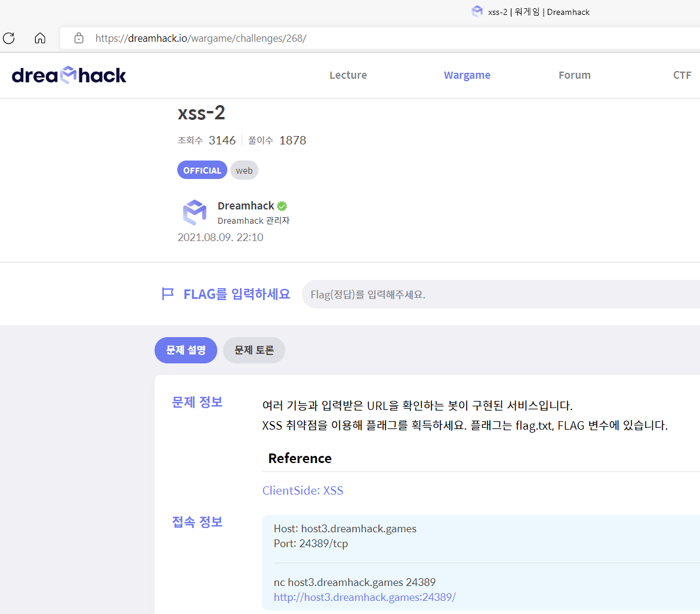Select the Port: 24389/tcp line

(x=311, y=544)
